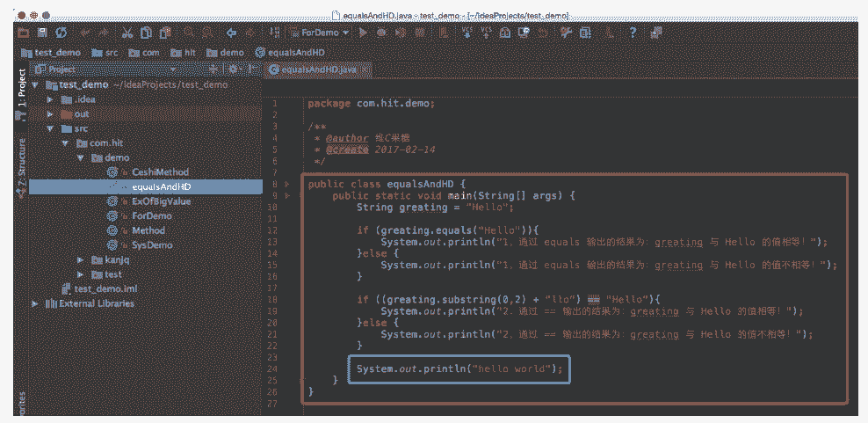Open Settings via the wrench icon
Image resolution: width=868 pixels, height=423 pixels.
click(565, 33)
